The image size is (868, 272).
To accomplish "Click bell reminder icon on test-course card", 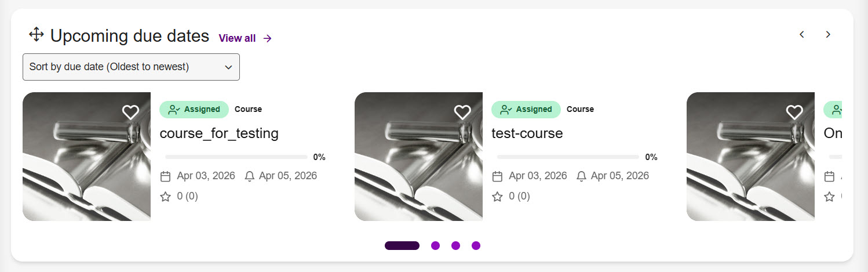I will (582, 176).
